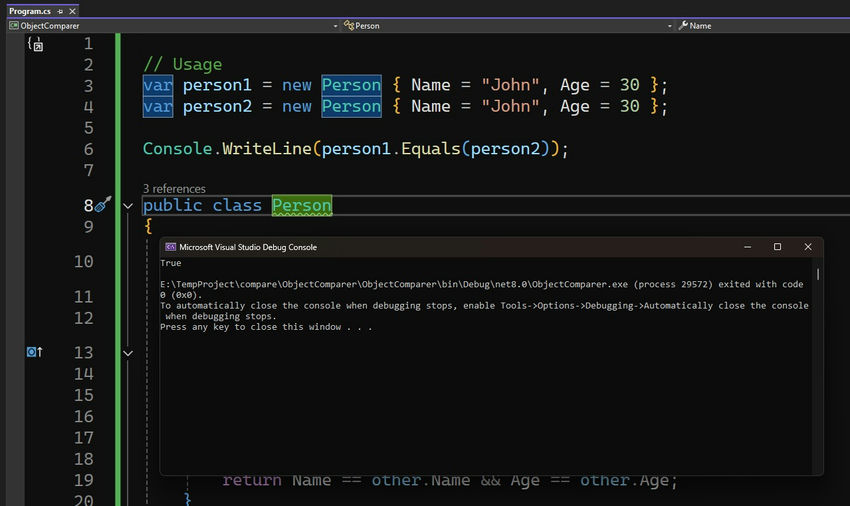This screenshot has height=506, width=850.
Task: Click the var keyword on line 4
Action: tap(158, 106)
